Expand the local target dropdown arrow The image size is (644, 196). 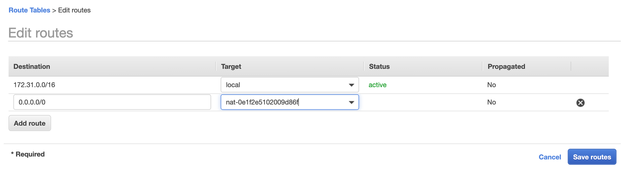351,85
